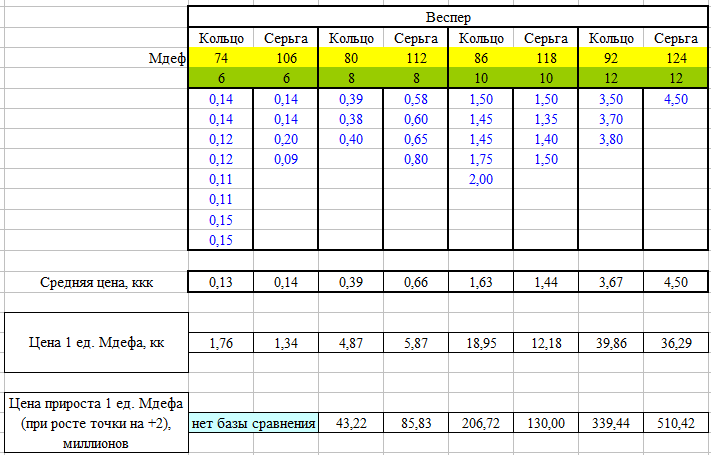The width and height of the screenshot is (711, 455).
Task: Click the Мдеф row label
Action: [166, 59]
